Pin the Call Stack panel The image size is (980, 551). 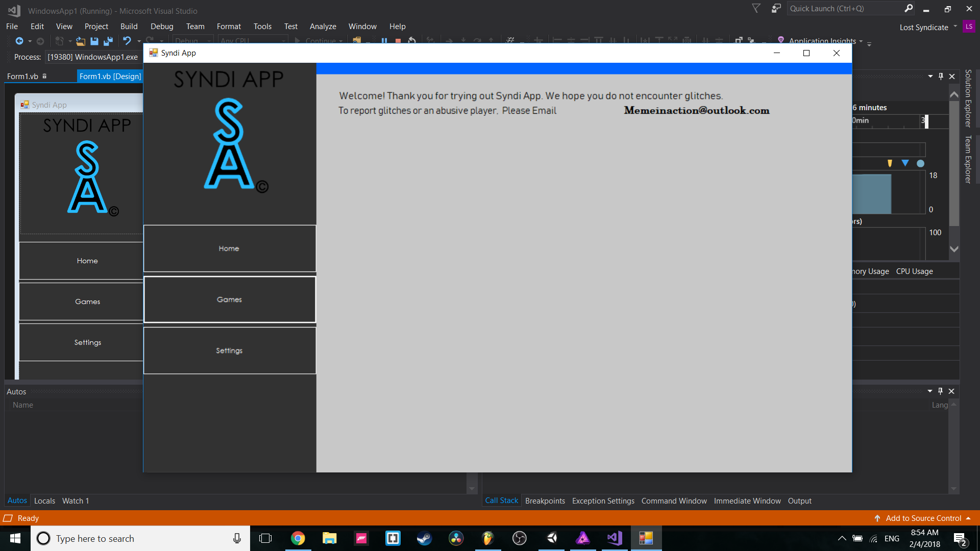point(941,391)
